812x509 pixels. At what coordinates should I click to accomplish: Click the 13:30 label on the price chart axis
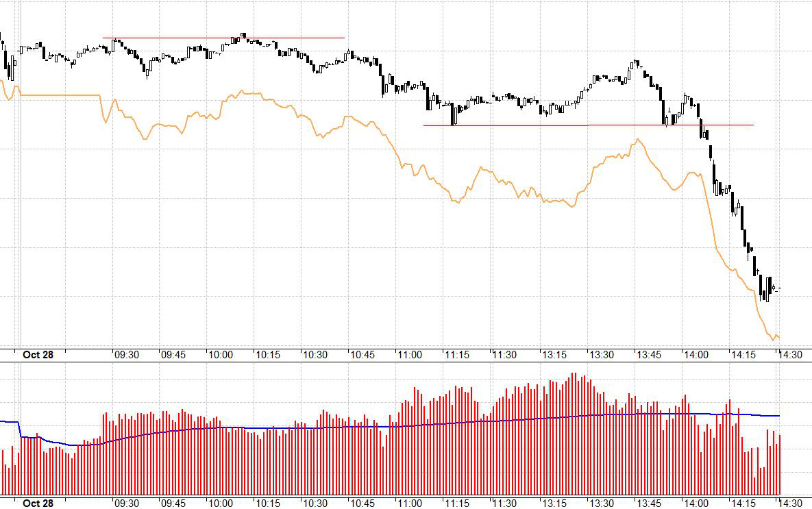click(x=602, y=355)
